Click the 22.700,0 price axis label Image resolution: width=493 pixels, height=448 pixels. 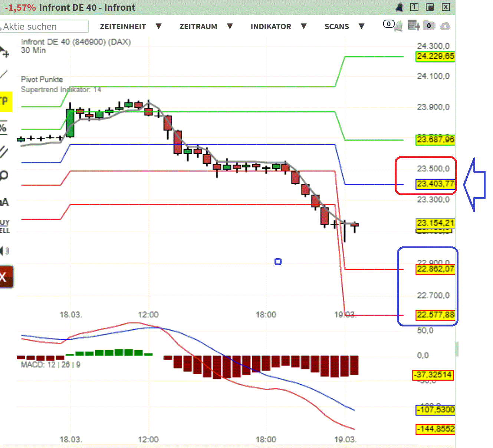[433, 296]
